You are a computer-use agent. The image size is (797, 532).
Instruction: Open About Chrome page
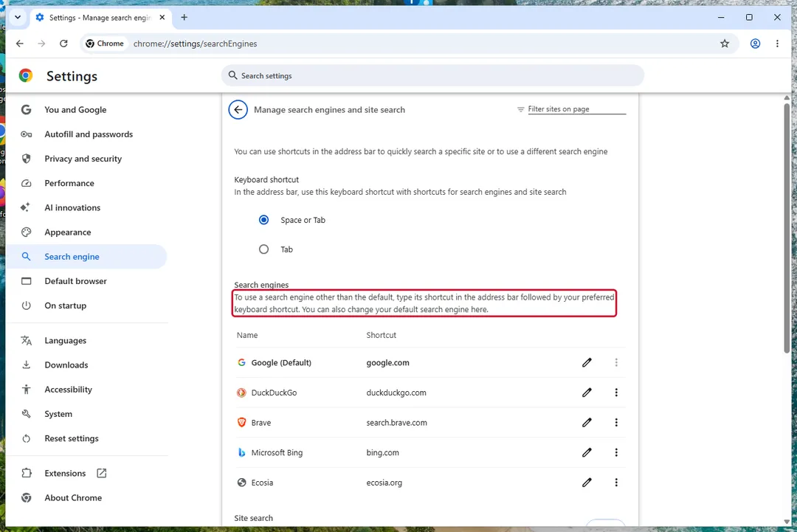86,497
